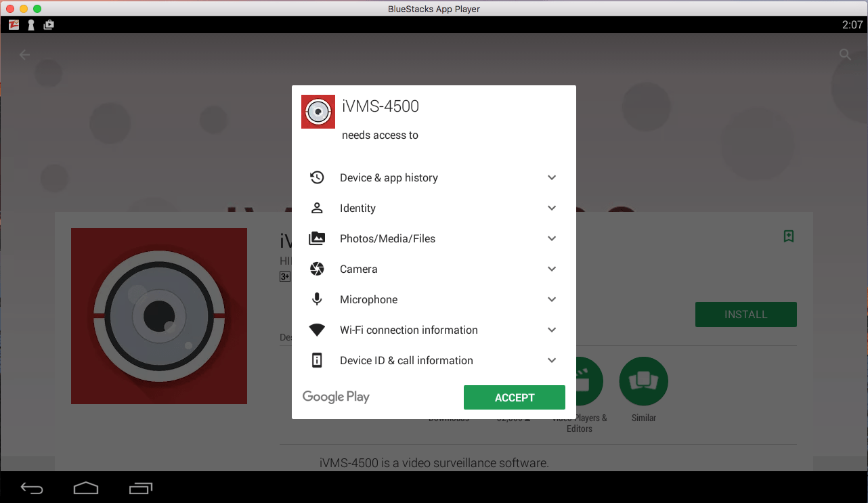The image size is (868, 503).
Task: Click the INSTALL button behind dialog
Action: pos(746,314)
